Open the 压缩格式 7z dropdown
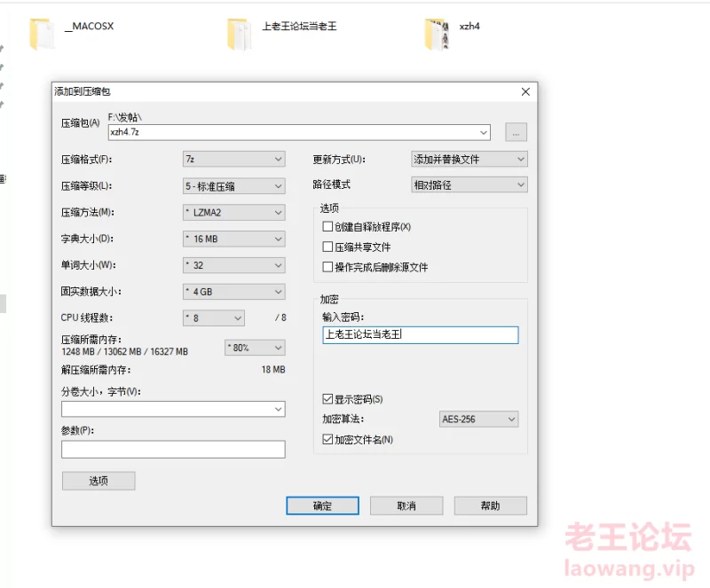 click(x=233, y=160)
